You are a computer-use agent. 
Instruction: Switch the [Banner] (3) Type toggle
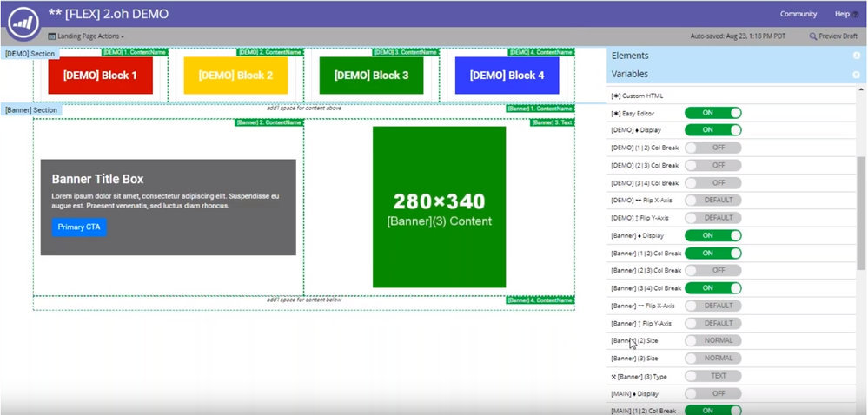713,376
